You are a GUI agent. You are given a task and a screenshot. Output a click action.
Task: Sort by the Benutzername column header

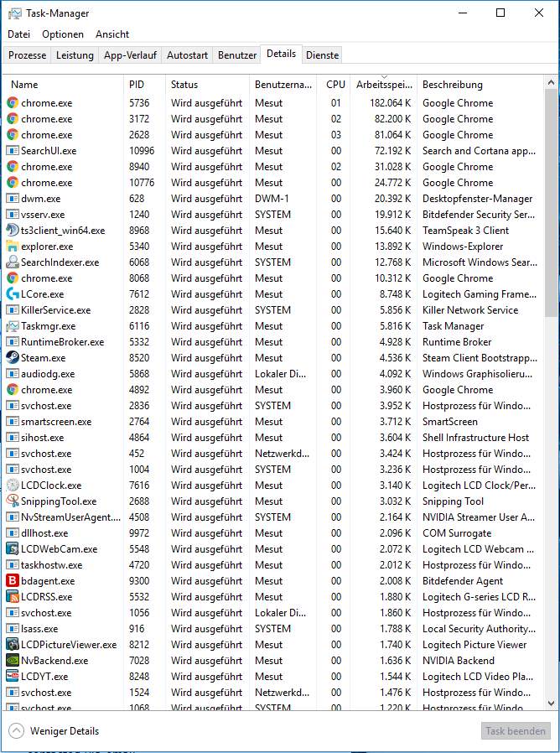(283, 85)
